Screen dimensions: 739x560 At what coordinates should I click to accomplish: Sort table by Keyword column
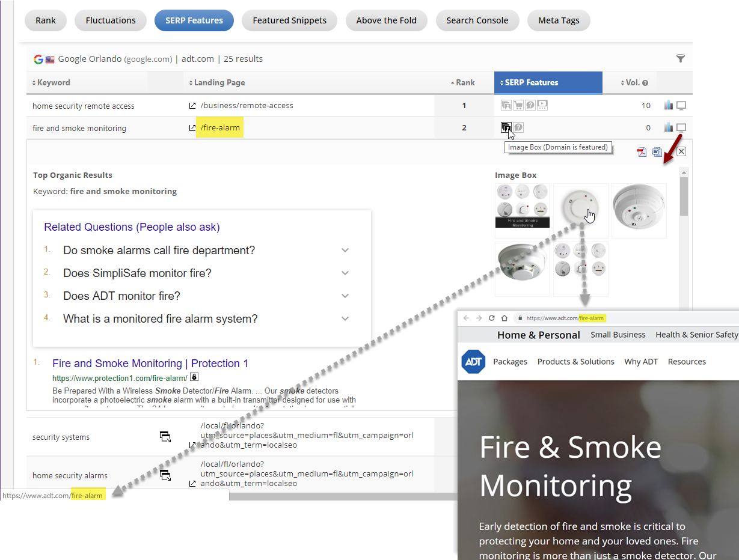[51, 83]
